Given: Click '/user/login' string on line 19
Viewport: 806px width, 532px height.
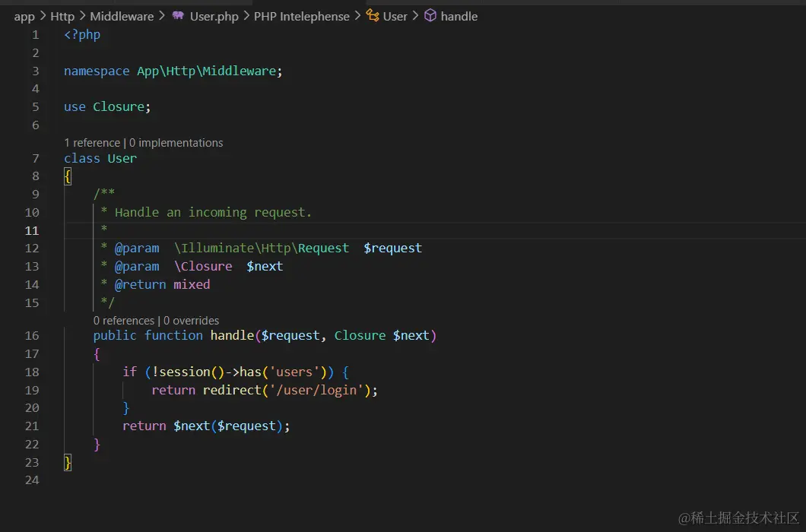Looking at the screenshot, I should click(x=316, y=390).
